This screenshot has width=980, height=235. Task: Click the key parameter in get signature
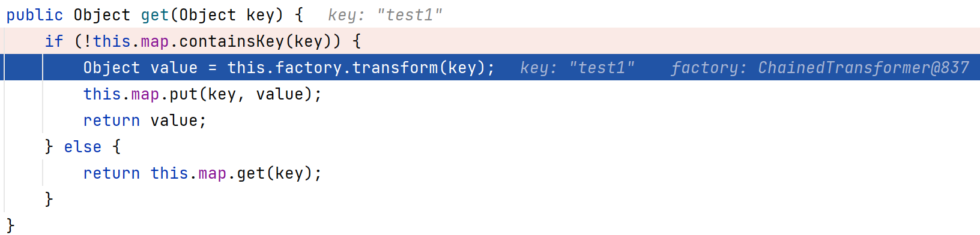click(x=261, y=15)
